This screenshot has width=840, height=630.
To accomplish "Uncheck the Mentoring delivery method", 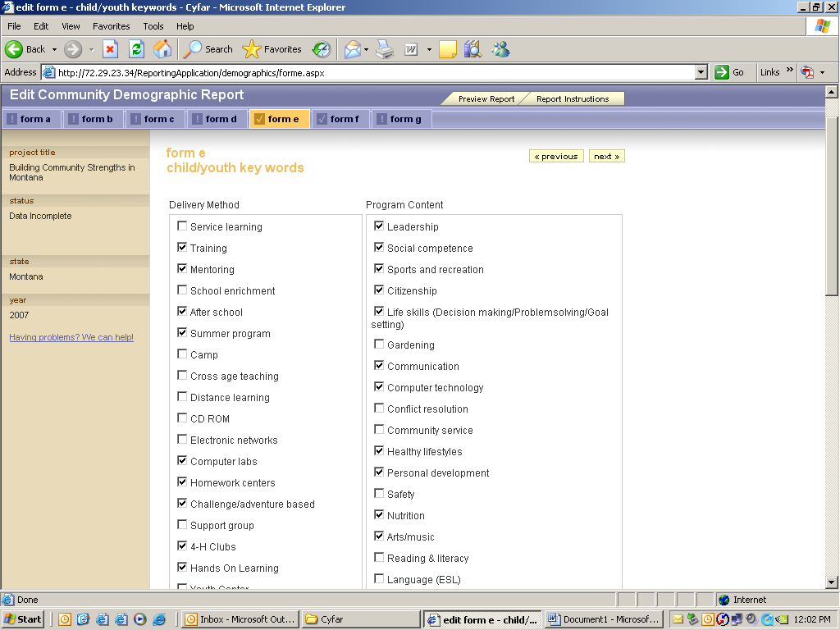I will [182, 268].
